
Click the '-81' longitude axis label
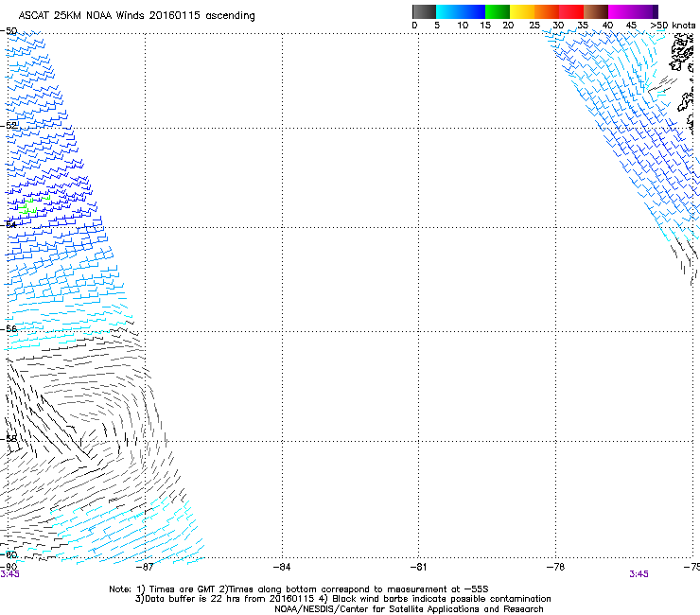(418, 567)
